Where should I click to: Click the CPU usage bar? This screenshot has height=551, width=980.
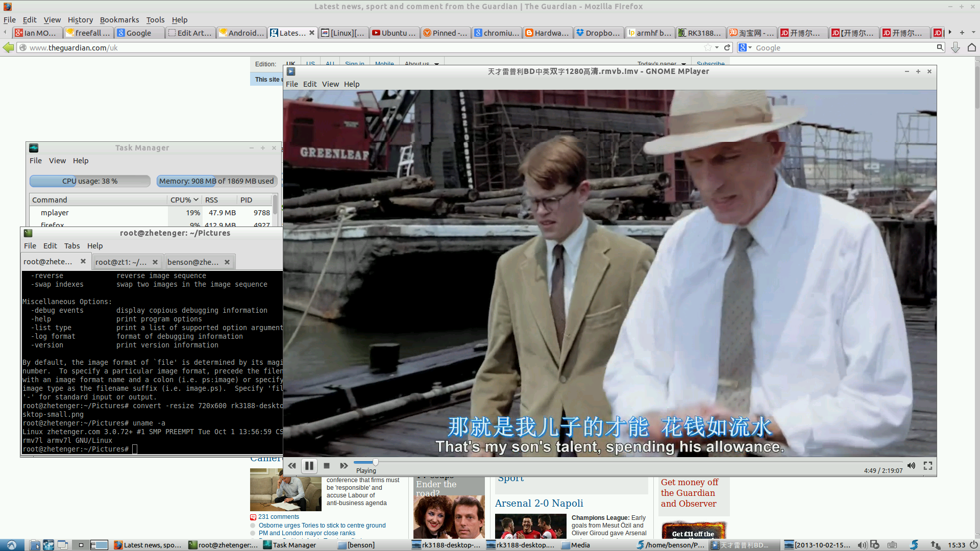[x=90, y=181]
